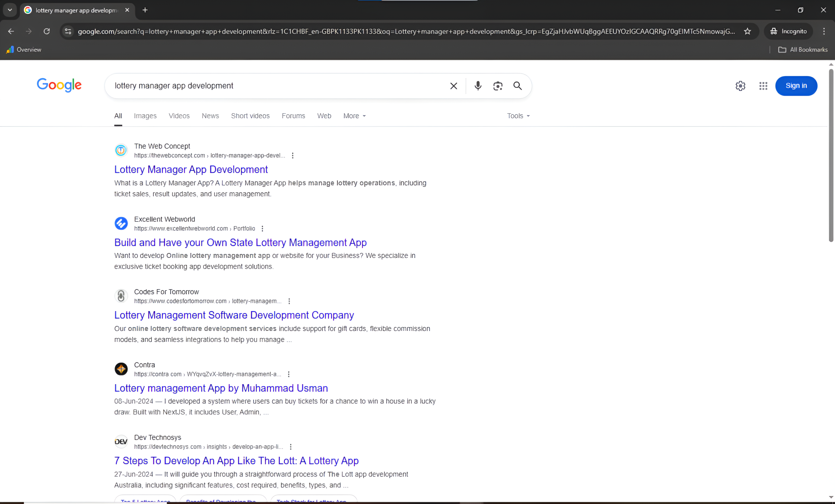Close the lottery manager app tab
835x504 pixels.
tap(127, 10)
